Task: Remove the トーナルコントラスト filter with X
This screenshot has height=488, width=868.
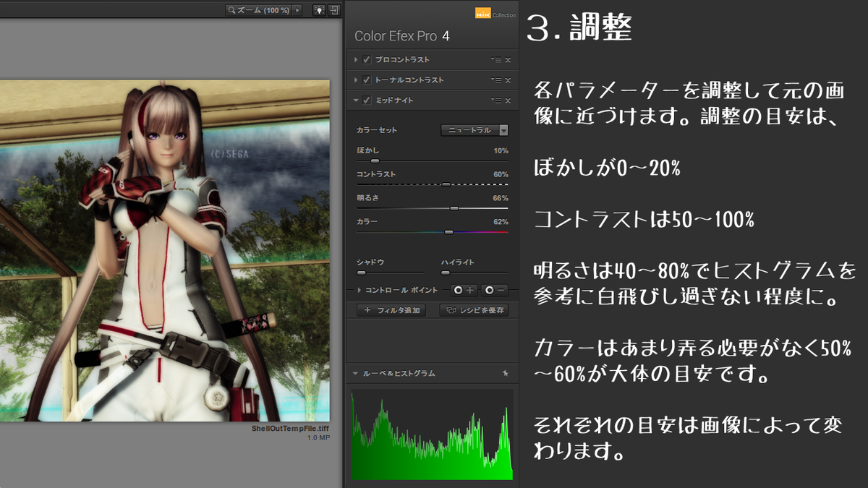Action: pyautogui.click(x=508, y=80)
